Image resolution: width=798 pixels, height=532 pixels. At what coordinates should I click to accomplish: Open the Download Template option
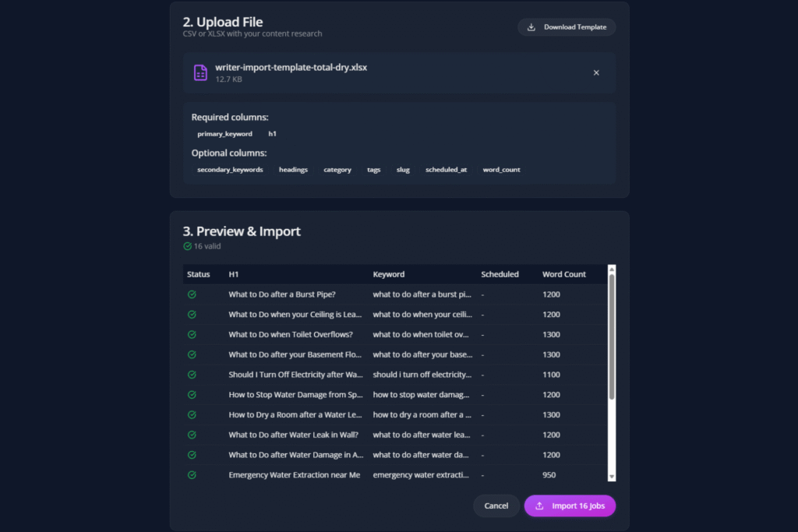click(567, 26)
